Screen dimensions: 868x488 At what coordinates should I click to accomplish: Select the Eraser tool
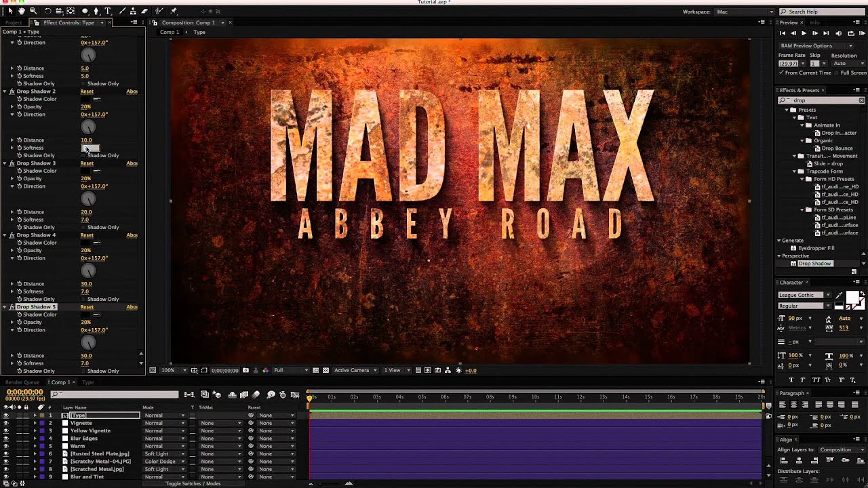tap(144, 11)
